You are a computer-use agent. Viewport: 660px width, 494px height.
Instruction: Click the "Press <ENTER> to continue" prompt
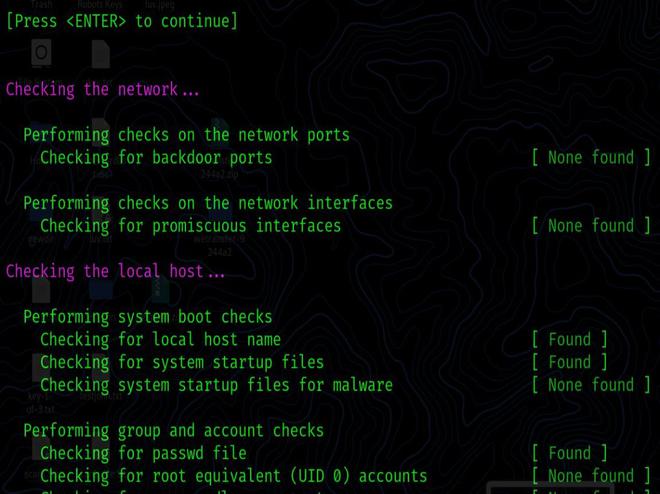pos(122,21)
